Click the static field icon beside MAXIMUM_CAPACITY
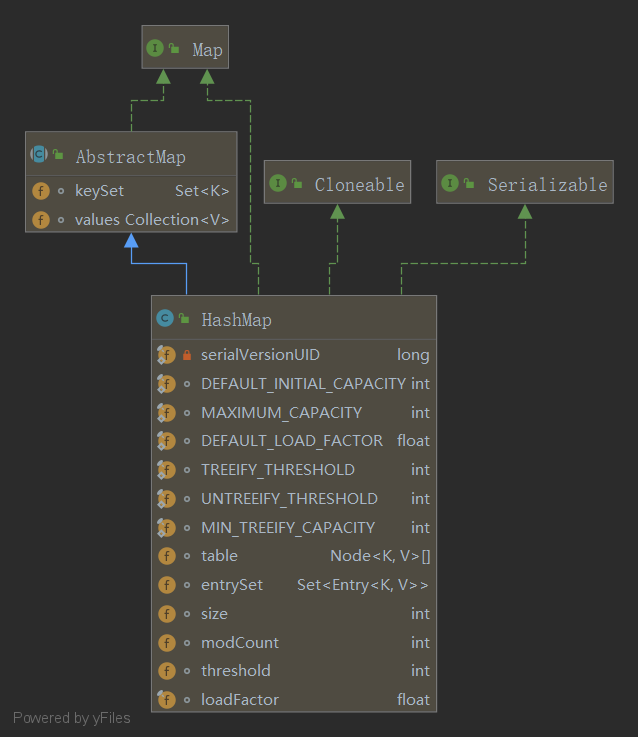Viewport: 638px width, 737px height. (166, 412)
